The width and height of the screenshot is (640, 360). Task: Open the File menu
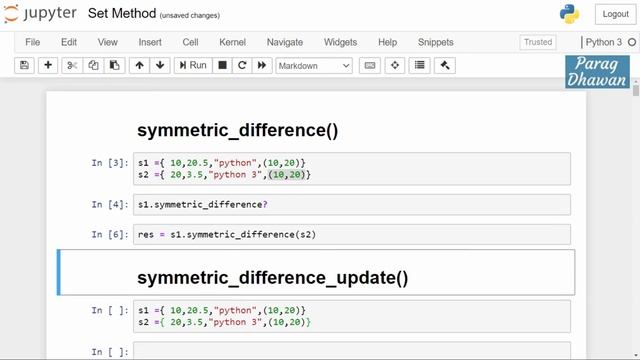33,42
